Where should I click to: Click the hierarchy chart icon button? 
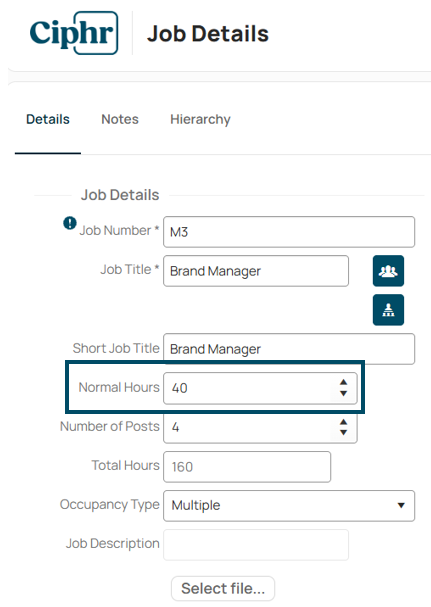(388, 310)
